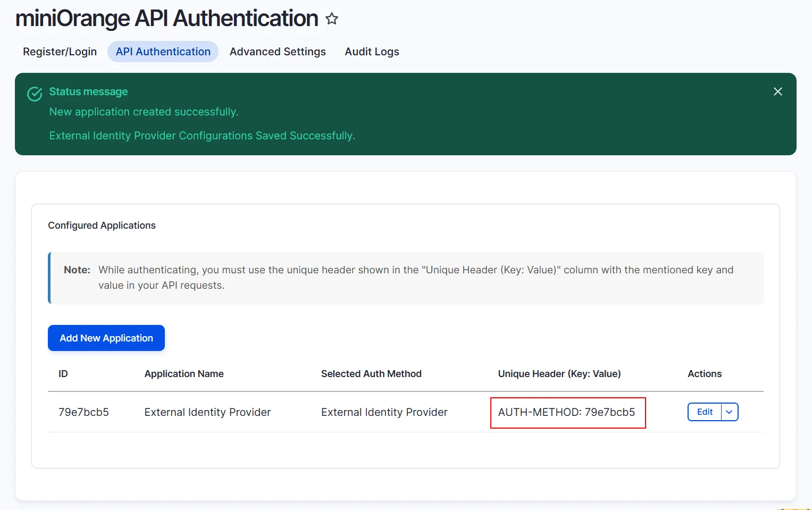Click the miniOrange API Authentication title
The image size is (812, 510).
coord(167,19)
